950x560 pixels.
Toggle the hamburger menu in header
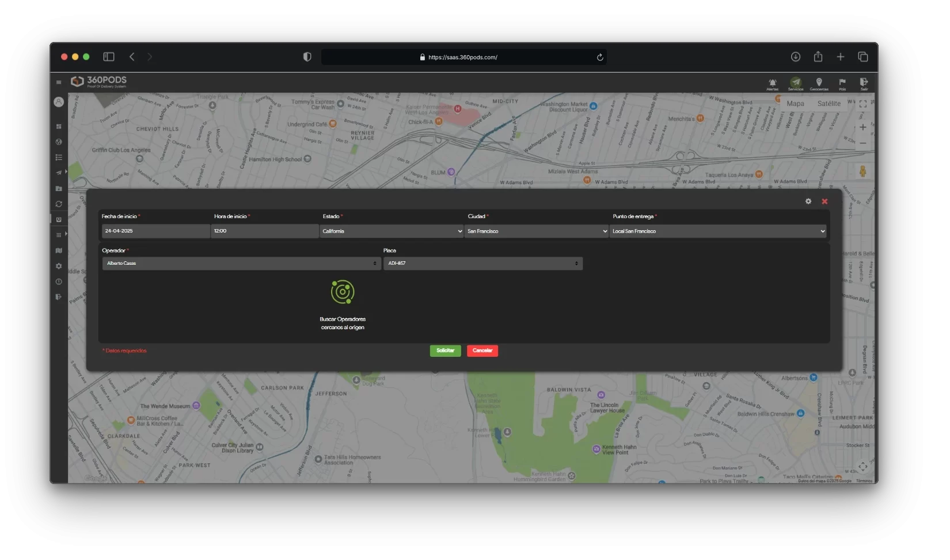click(59, 82)
